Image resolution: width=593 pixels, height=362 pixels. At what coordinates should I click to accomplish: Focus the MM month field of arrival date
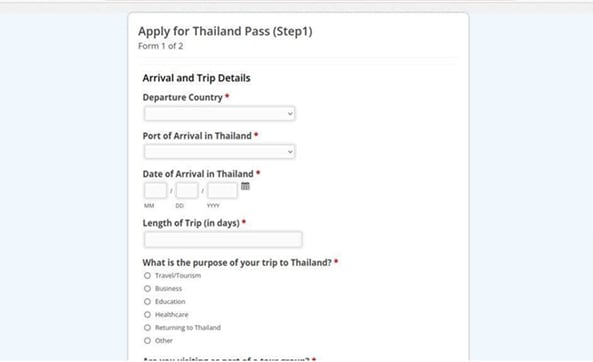coord(155,190)
